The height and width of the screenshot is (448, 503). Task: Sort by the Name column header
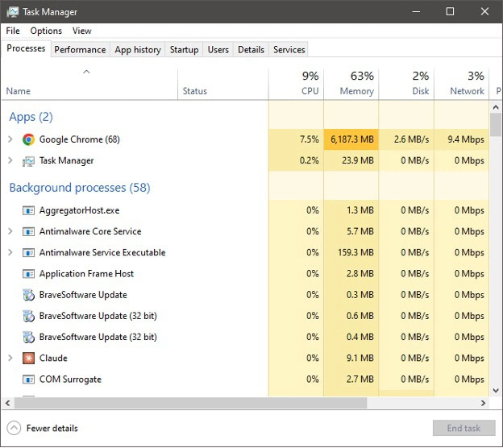pyautogui.click(x=89, y=84)
